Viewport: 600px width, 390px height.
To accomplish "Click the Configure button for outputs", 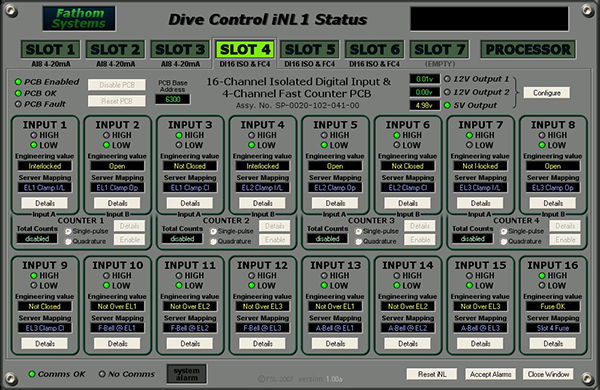I will [546, 93].
